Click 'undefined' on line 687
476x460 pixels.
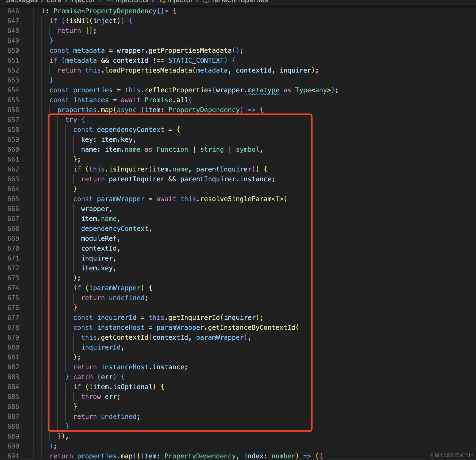pos(119,417)
